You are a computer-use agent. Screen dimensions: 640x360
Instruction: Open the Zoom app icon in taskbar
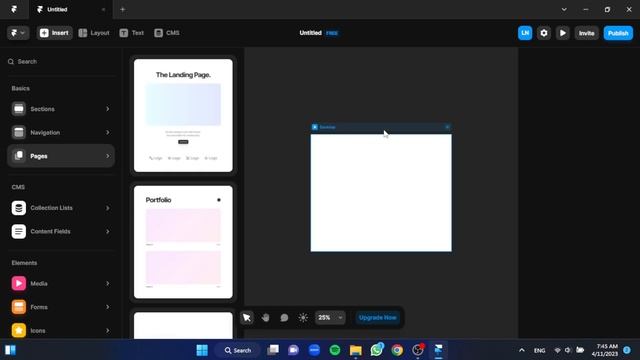(314, 350)
